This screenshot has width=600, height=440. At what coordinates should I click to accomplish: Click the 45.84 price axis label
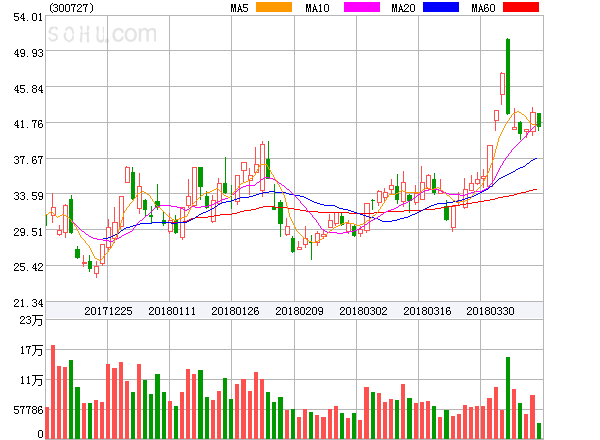(28, 89)
